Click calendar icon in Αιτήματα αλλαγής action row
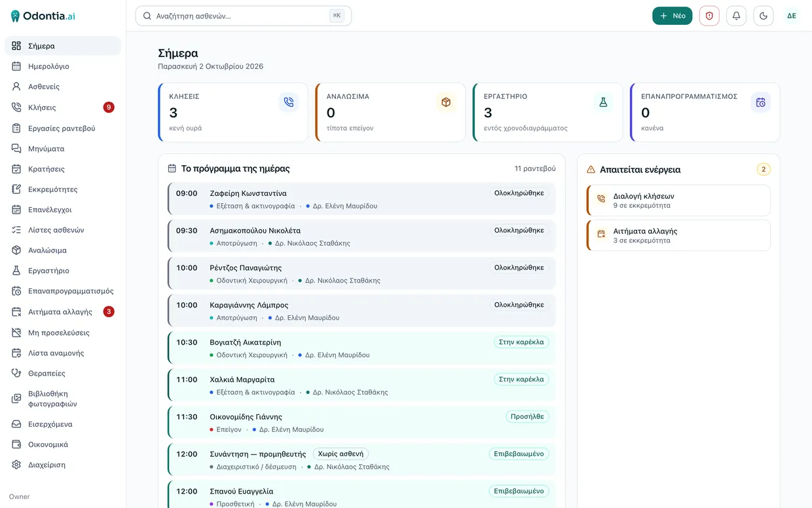The image size is (812, 508). [x=601, y=235]
